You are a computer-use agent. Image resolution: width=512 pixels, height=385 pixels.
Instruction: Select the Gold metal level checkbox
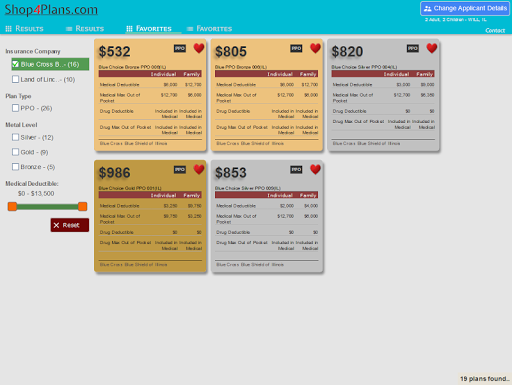click(x=15, y=152)
